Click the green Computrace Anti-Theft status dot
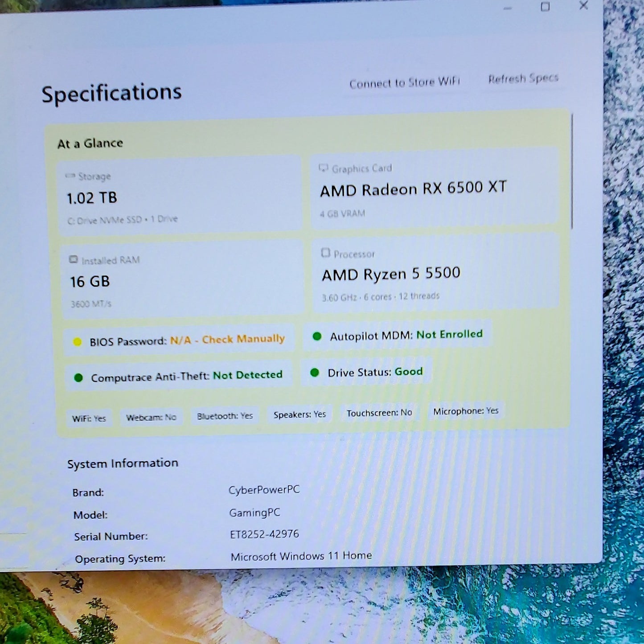644x644 pixels. (x=78, y=378)
